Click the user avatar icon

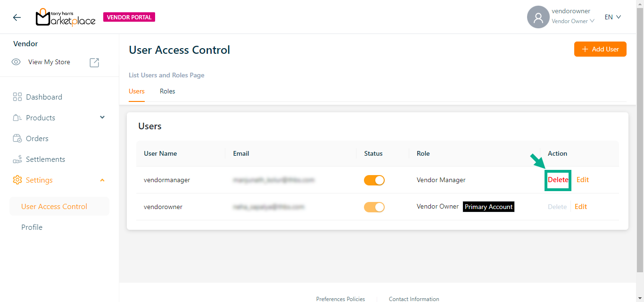(x=538, y=17)
